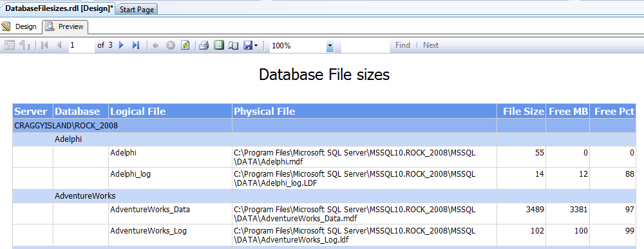Click the Logical File column header
The image size is (644, 249).
point(171,111)
